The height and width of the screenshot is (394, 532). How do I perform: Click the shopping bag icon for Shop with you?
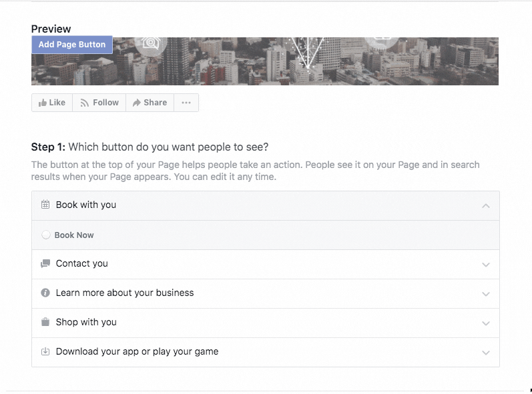pos(45,322)
